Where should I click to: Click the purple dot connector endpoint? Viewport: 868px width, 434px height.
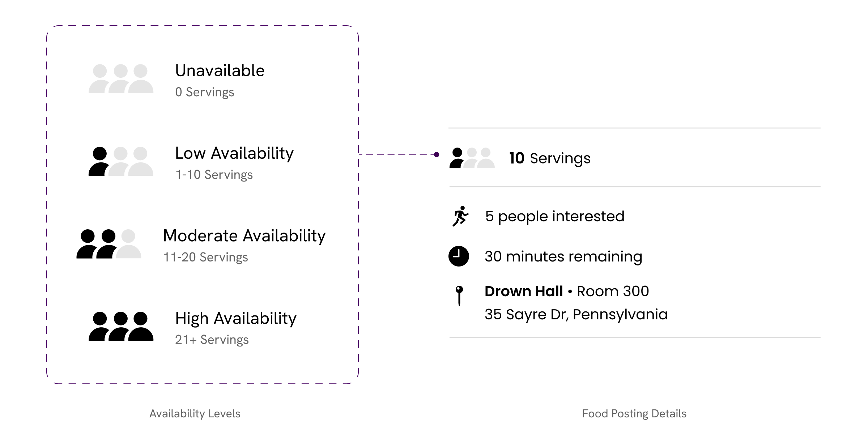pyautogui.click(x=437, y=155)
